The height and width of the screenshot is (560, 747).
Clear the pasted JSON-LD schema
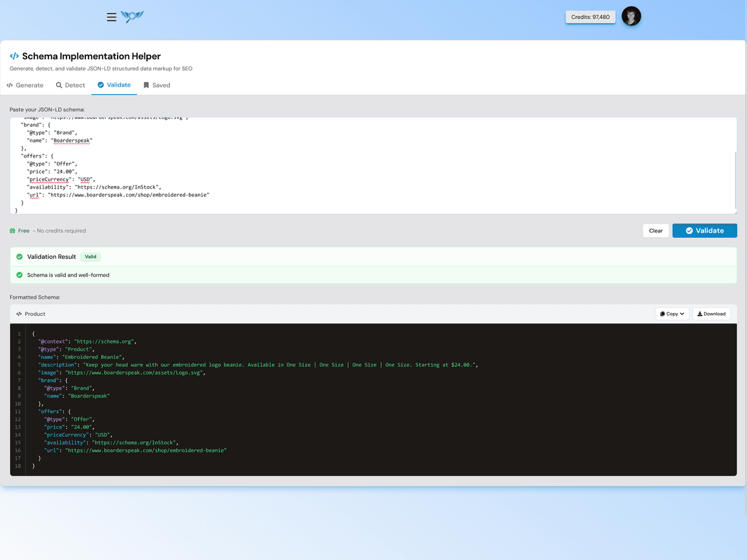coord(655,230)
